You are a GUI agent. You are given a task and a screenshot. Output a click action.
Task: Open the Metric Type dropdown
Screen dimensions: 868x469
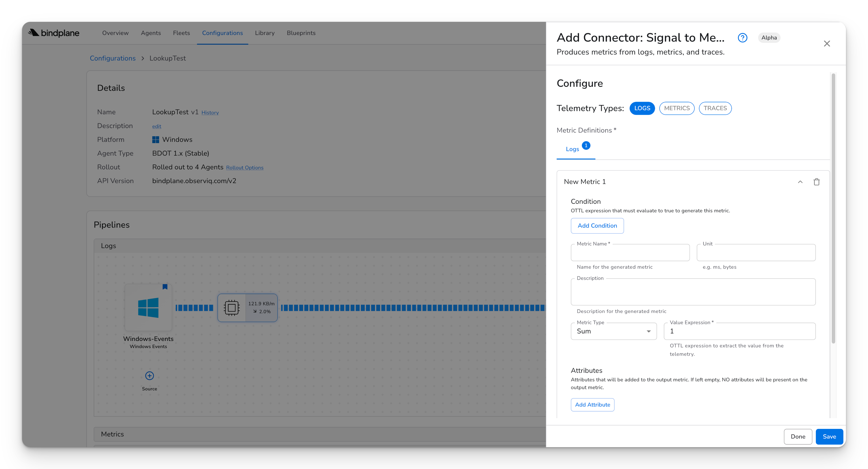tap(614, 331)
